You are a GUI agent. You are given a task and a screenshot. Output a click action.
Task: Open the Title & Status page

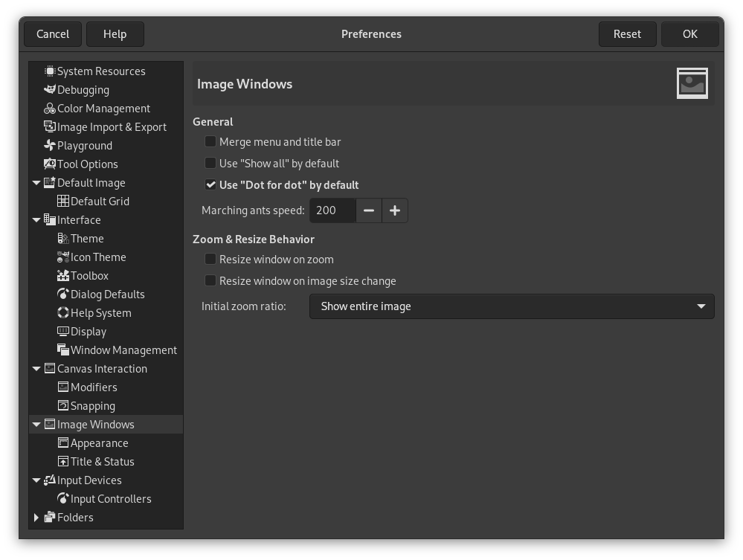click(103, 461)
